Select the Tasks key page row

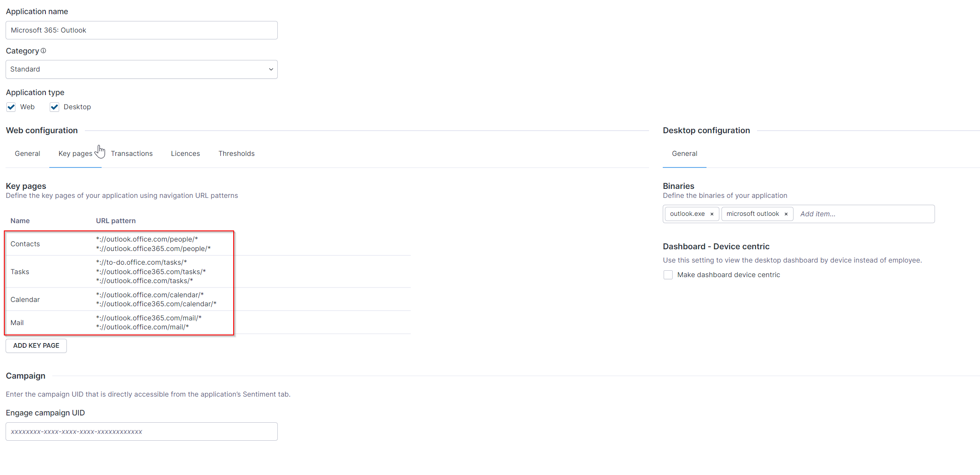(x=208, y=272)
